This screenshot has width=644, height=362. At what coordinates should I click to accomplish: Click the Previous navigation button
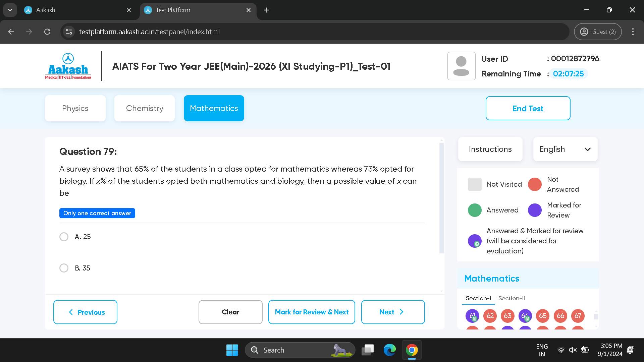click(86, 312)
